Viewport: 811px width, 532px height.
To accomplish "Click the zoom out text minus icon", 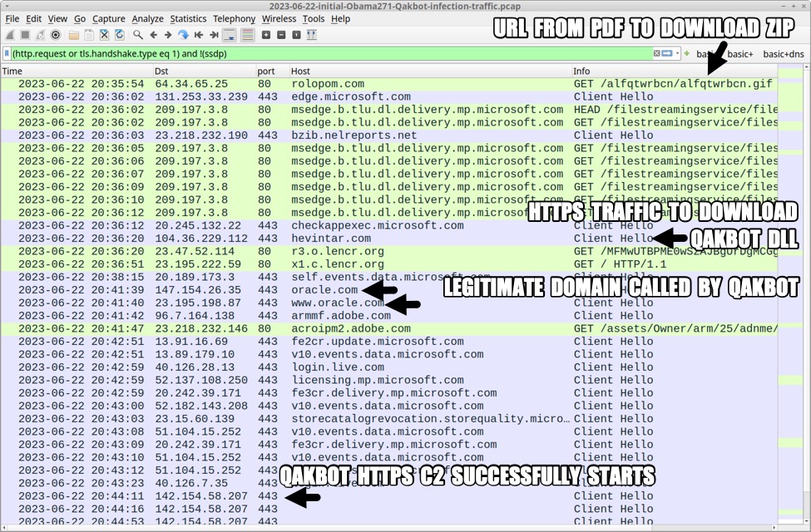I will [x=281, y=35].
